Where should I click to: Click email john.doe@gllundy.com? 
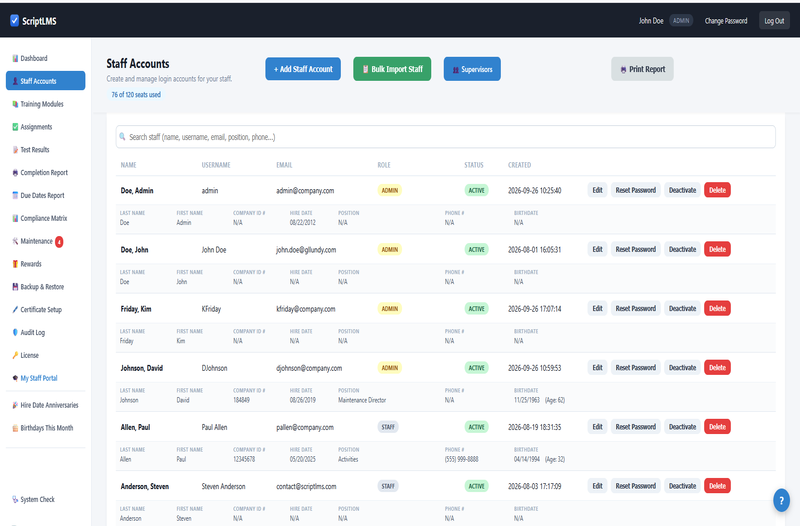(306, 249)
